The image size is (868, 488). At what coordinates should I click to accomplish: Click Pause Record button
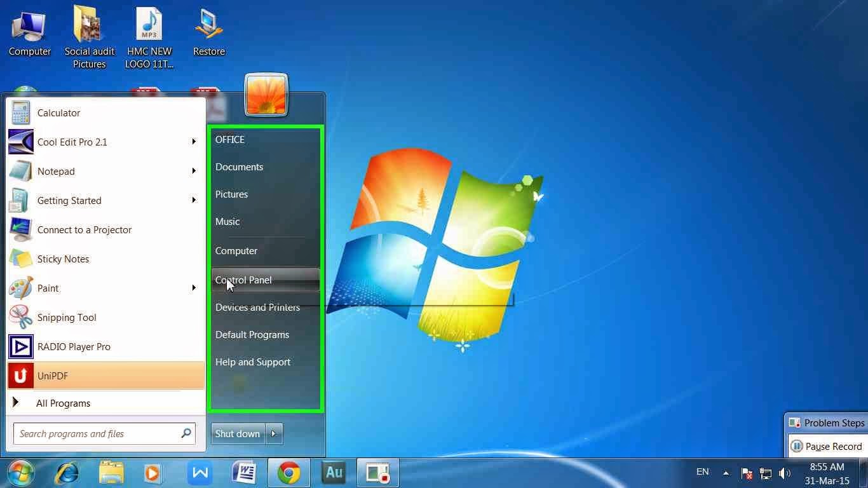tap(828, 447)
